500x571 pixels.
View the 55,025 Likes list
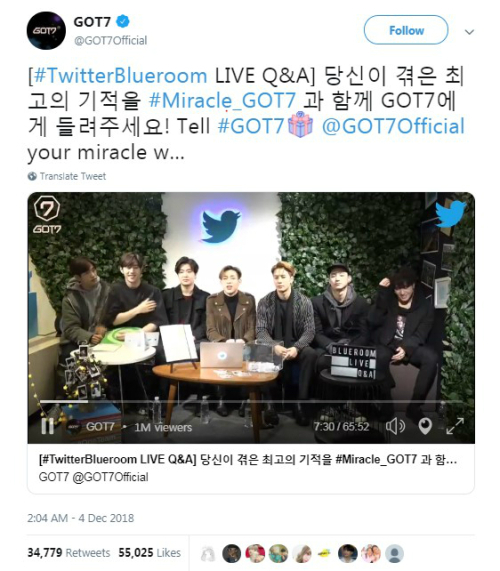click(x=149, y=553)
